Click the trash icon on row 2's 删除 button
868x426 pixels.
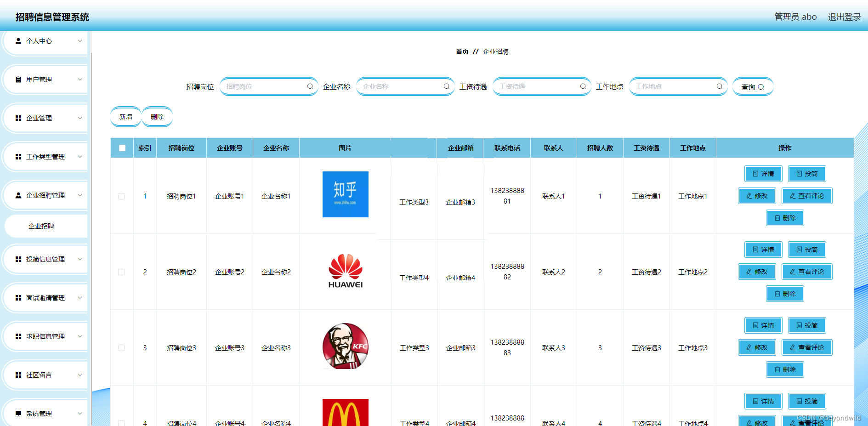coord(777,293)
